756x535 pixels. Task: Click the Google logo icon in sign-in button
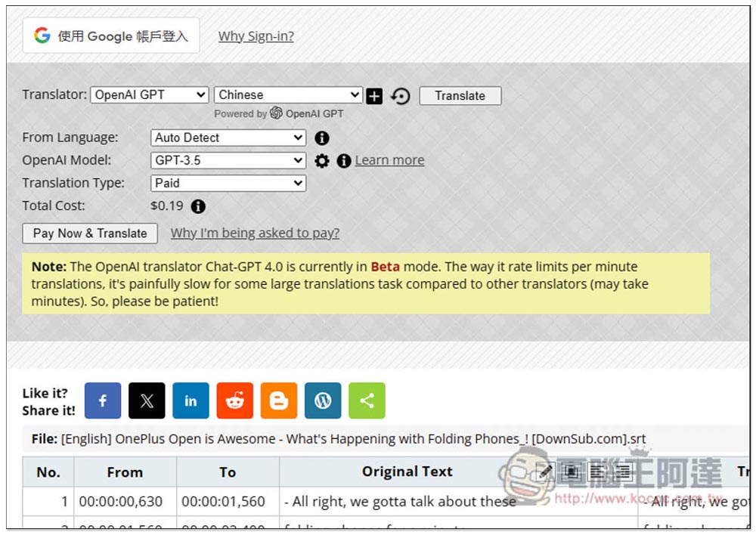click(x=42, y=36)
